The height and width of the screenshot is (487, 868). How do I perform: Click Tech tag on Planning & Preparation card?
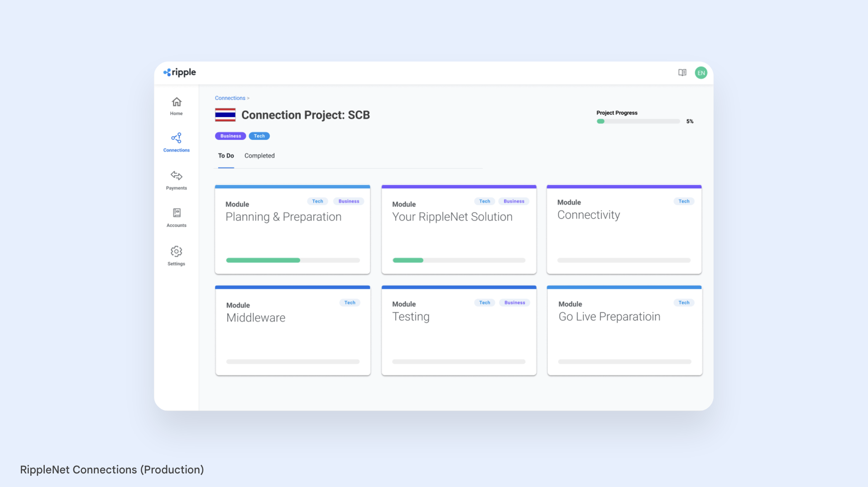point(317,201)
